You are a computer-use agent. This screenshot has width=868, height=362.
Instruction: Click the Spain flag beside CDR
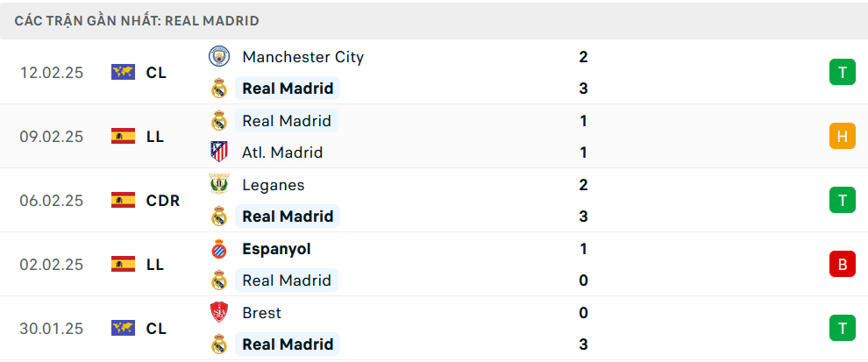(123, 201)
